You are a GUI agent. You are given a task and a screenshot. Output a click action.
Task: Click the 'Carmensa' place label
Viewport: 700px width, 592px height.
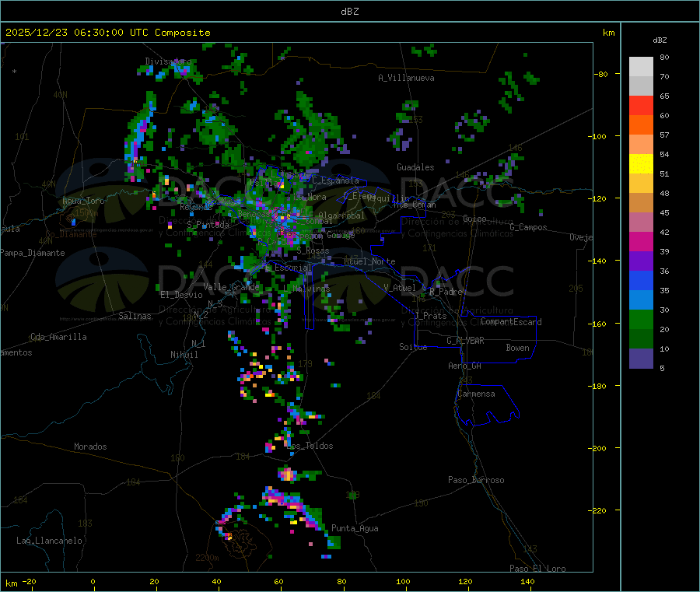pyautogui.click(x=476, y=394)
